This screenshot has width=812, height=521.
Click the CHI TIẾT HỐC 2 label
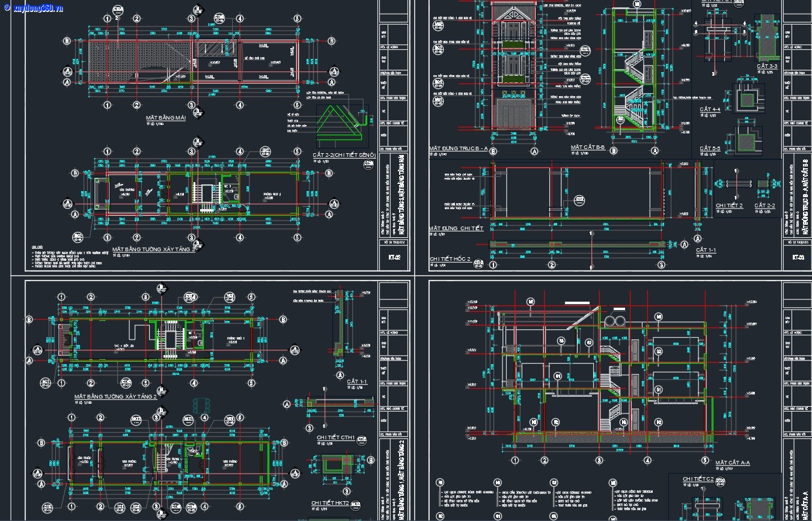[450, 259]
